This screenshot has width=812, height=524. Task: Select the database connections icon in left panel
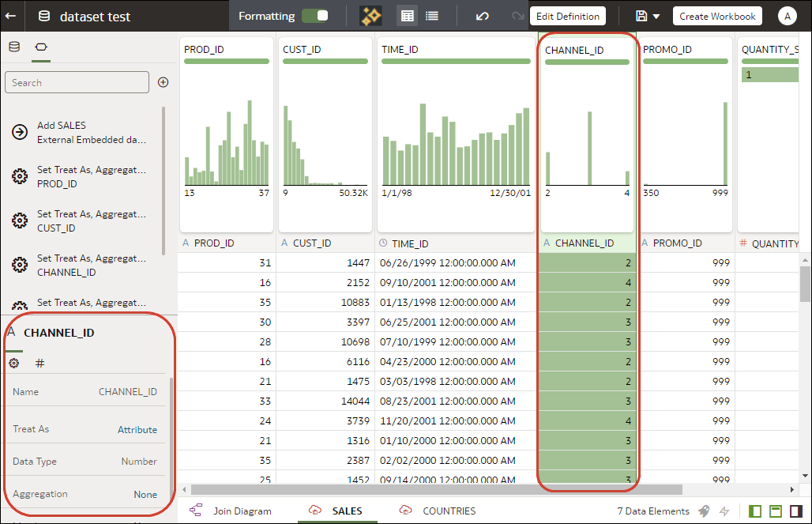coord(13,46)
